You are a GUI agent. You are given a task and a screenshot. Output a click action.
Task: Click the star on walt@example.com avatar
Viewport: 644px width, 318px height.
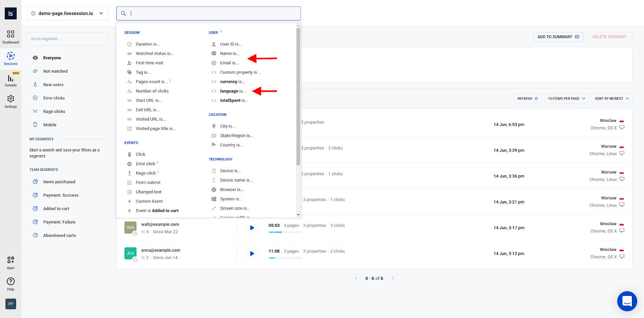pyautogui.click(x=135, y=233)
